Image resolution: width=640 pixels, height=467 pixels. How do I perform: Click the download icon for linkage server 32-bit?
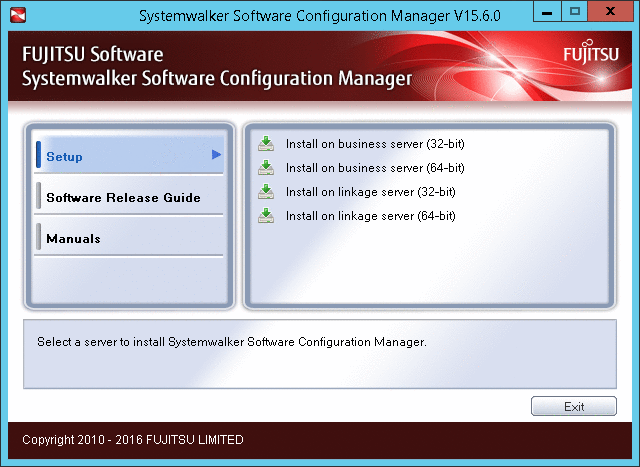(x=266, y=192)
